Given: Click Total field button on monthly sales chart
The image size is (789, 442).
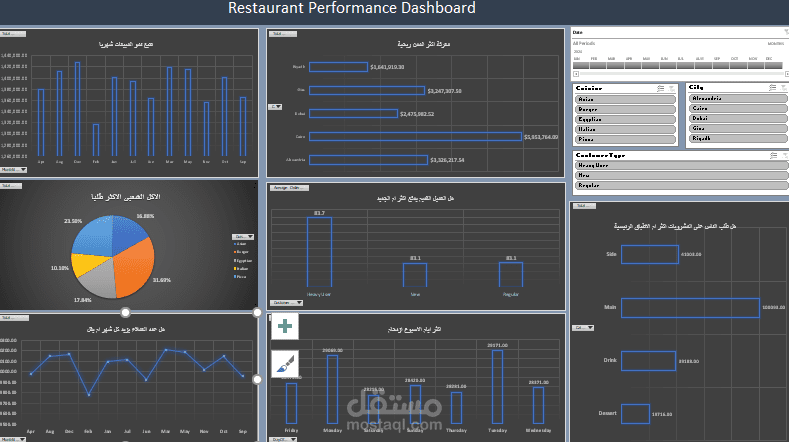Looking at the screenshot, I should [13, 34].
